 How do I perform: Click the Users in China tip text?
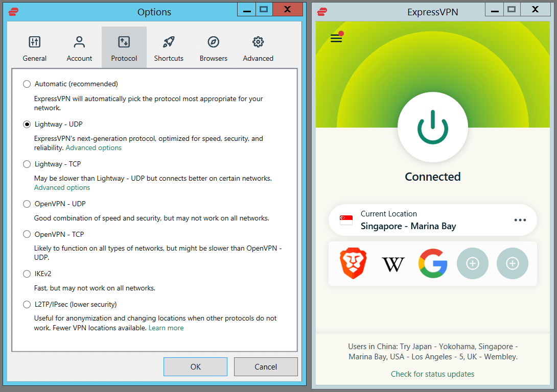point(433,352)
